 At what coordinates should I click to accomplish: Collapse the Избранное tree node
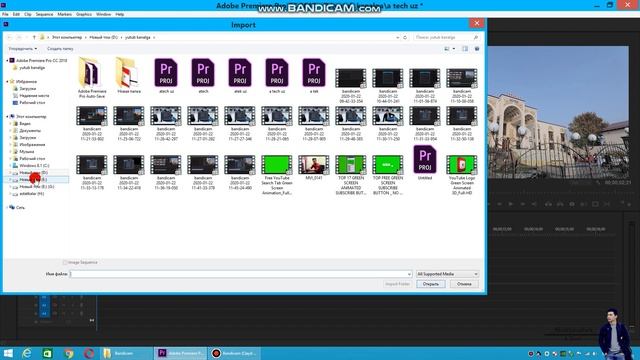(x=7, y=82)
